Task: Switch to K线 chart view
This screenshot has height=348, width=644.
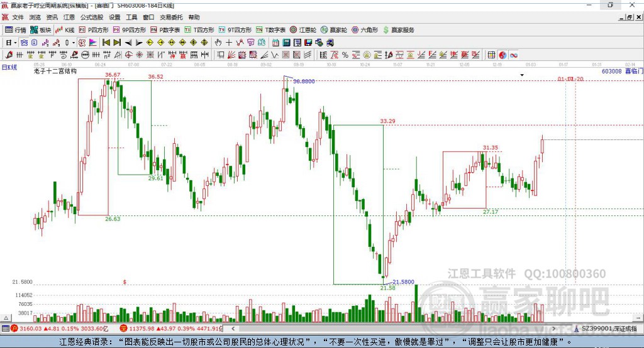Action: [x=65, y=30]
